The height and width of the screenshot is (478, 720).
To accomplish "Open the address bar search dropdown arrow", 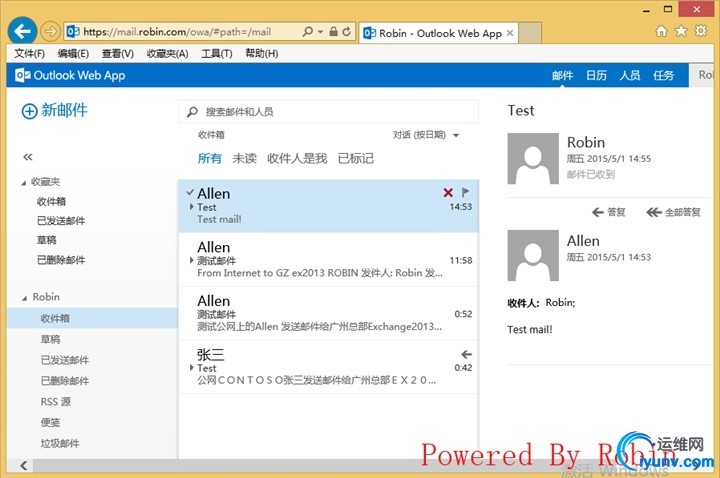I will [x=321, y=32].
